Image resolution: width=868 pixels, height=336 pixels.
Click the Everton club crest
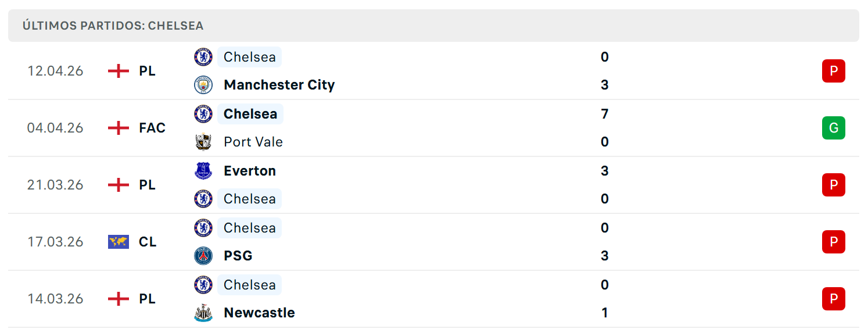click(203, 171)
